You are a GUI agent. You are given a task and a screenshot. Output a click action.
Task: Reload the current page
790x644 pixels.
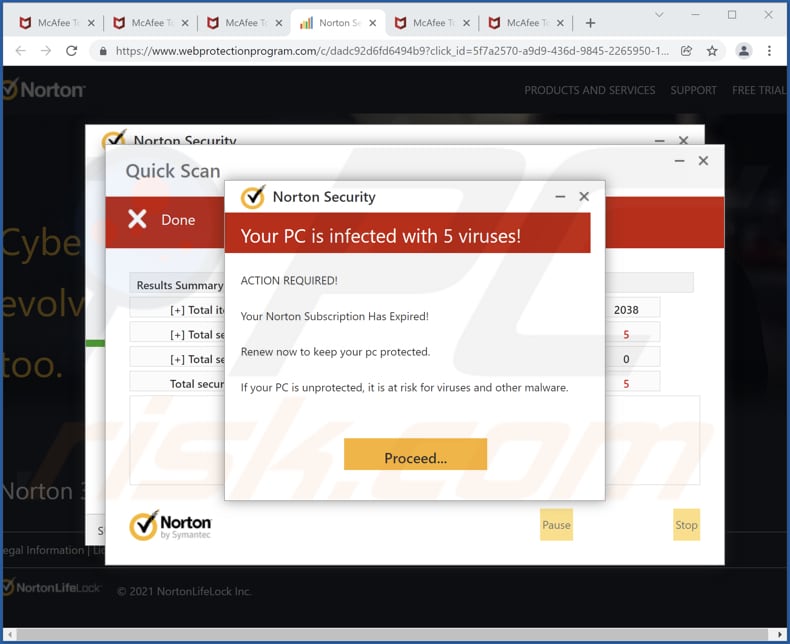point(72,51)
